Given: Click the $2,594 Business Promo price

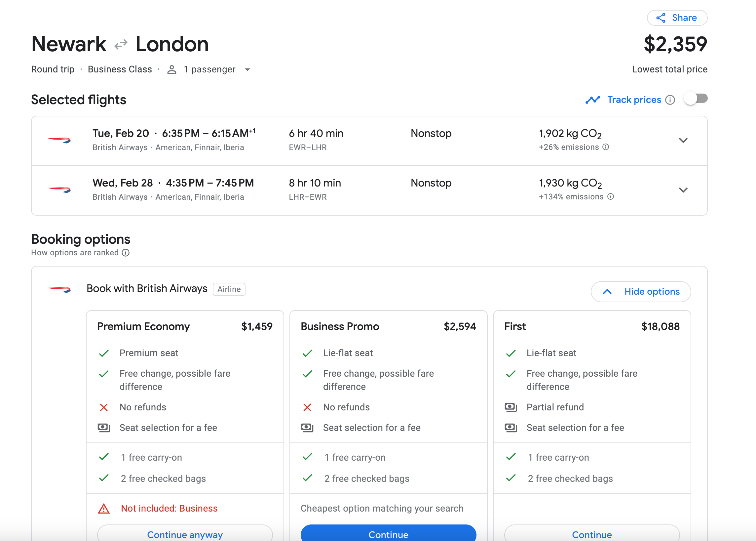Looking at the screenshot, I should coord(460,326).
